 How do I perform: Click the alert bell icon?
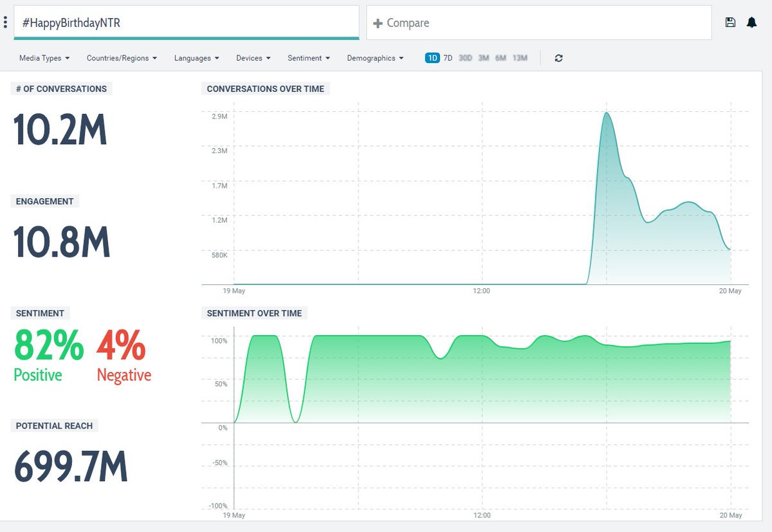(751, 23)
